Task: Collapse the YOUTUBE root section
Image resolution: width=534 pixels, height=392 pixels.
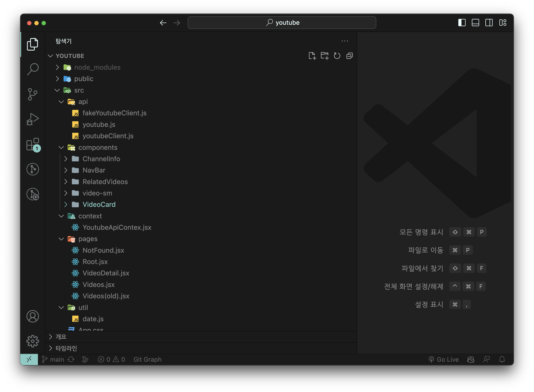Action: pyautogui.click(x=50, y=56)
